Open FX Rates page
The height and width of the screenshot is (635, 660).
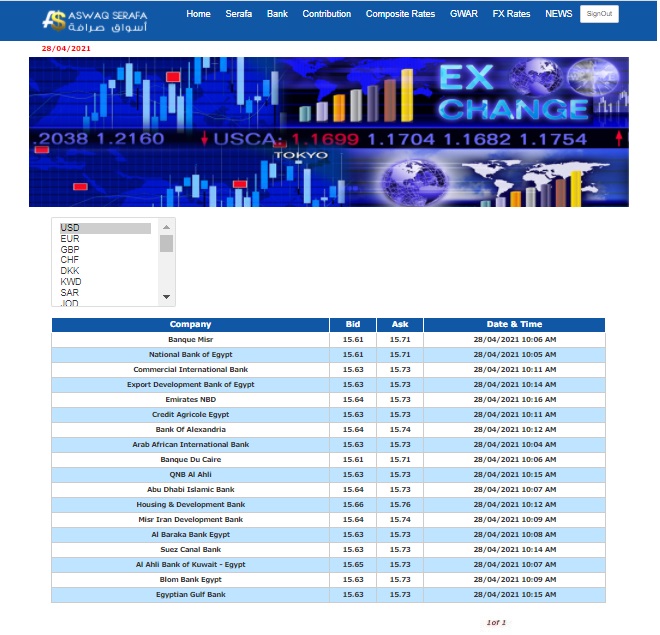point(511,14)
